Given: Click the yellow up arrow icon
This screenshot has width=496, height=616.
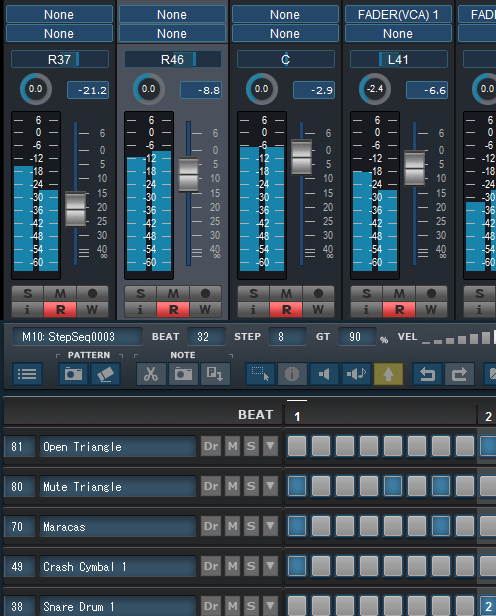Looking at the screenshot, I should [388, 374].
